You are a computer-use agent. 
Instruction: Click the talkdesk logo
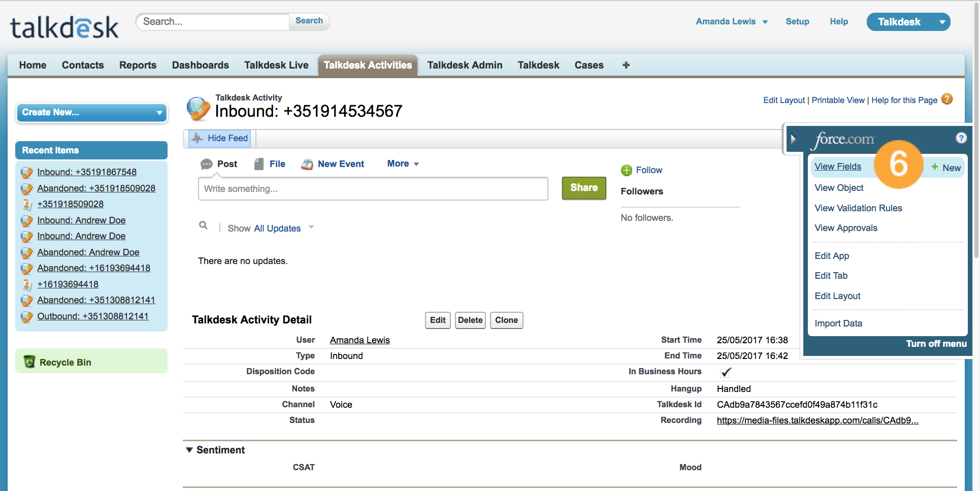click(64, 27)
